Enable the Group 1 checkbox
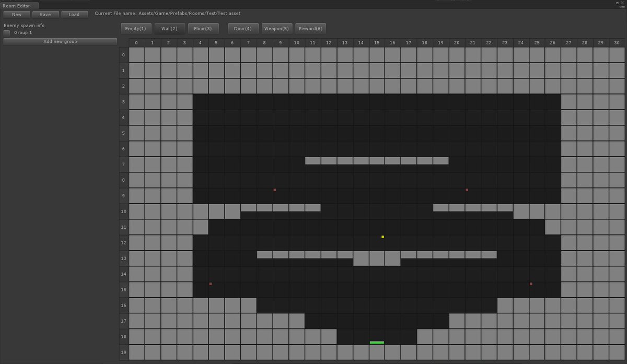Viewport: 627px width, 364px height. 6,32
